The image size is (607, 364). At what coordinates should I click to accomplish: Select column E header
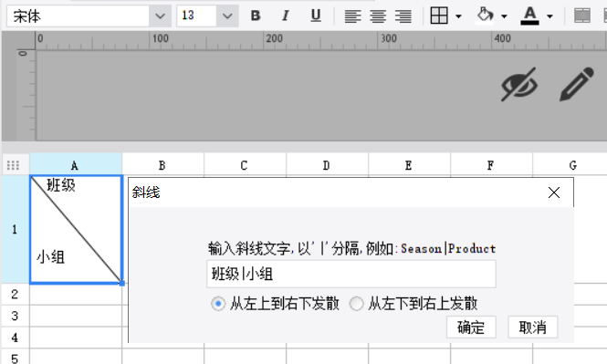click(409, 165)
